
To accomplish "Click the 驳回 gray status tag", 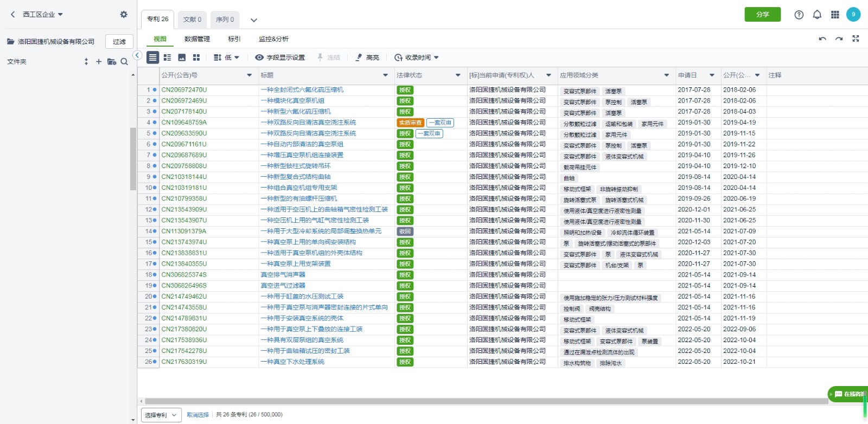I will 405,232.
